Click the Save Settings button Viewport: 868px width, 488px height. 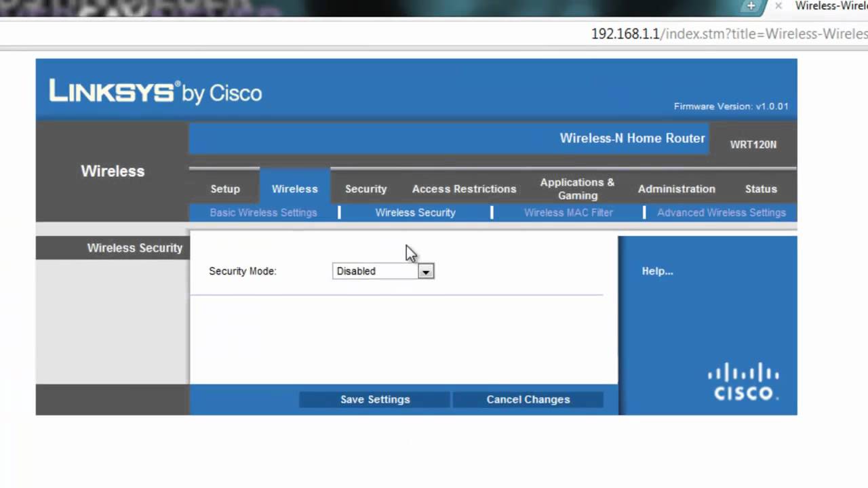pyautogui.click(x=374, y=399)
